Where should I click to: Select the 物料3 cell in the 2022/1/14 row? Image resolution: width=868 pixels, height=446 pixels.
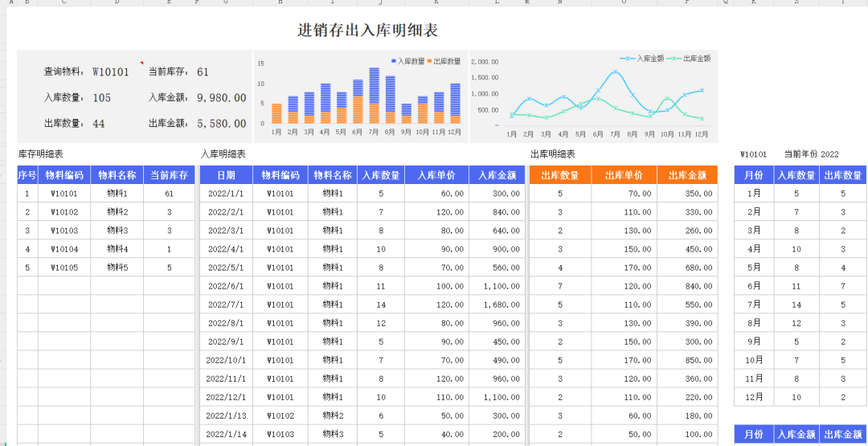click(x=333, y=435)
